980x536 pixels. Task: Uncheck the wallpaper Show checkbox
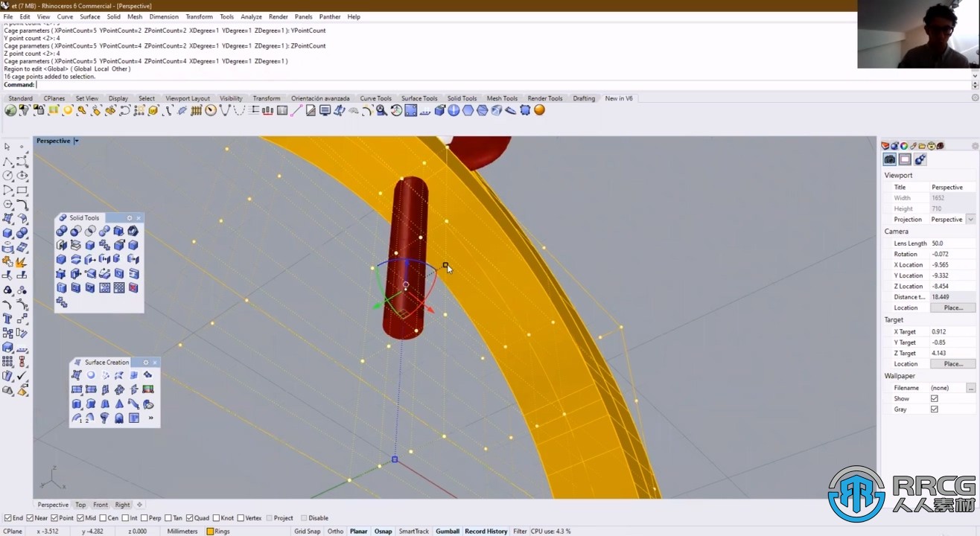[934, 398]
